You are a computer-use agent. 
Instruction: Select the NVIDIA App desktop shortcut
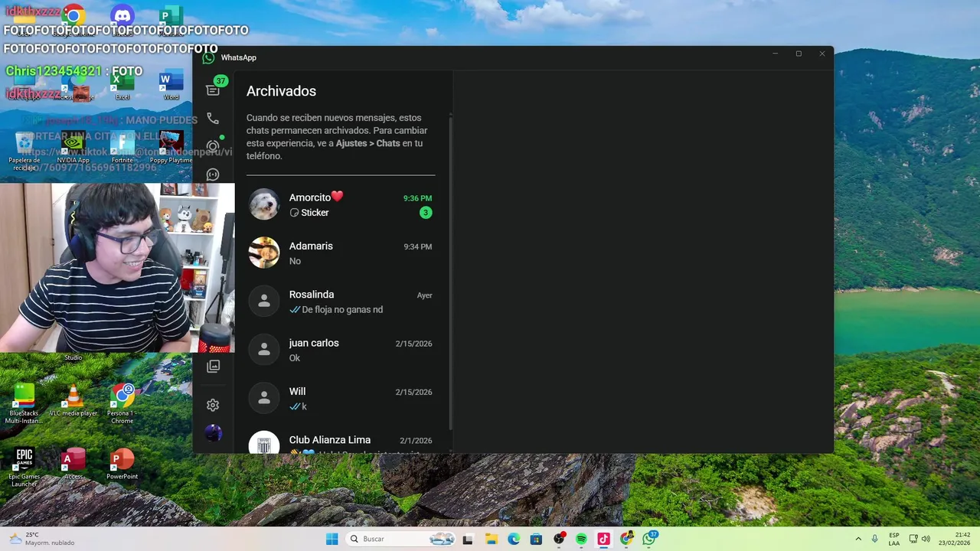73,148
